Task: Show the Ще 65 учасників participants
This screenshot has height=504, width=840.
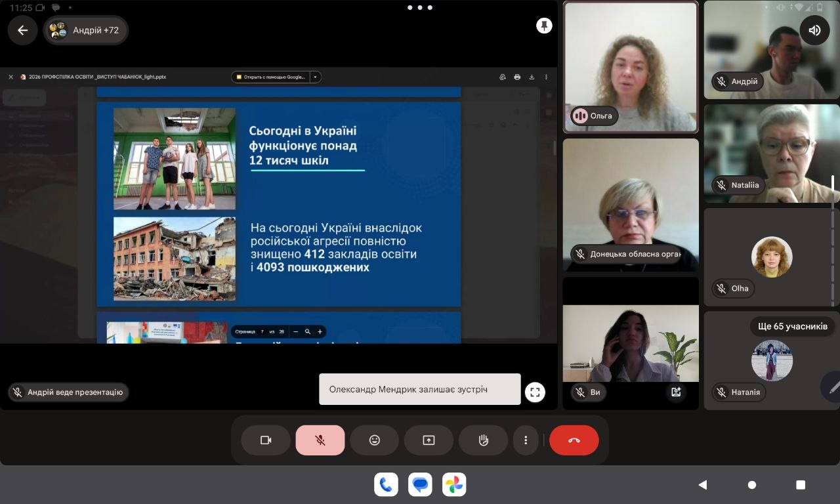Action: point(792,326)
